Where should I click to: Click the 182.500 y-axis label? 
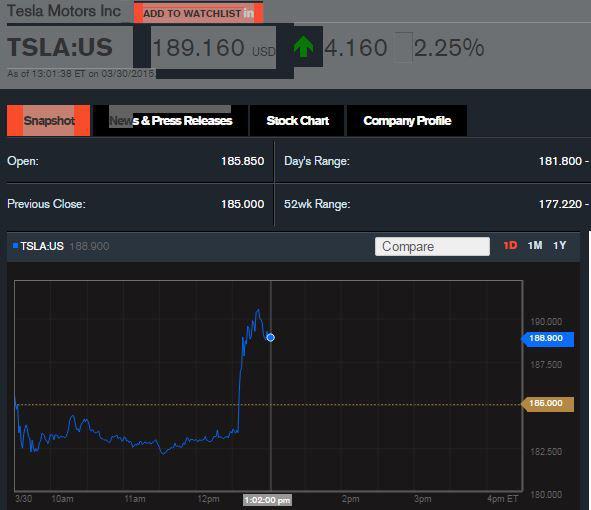pos(546,452)
